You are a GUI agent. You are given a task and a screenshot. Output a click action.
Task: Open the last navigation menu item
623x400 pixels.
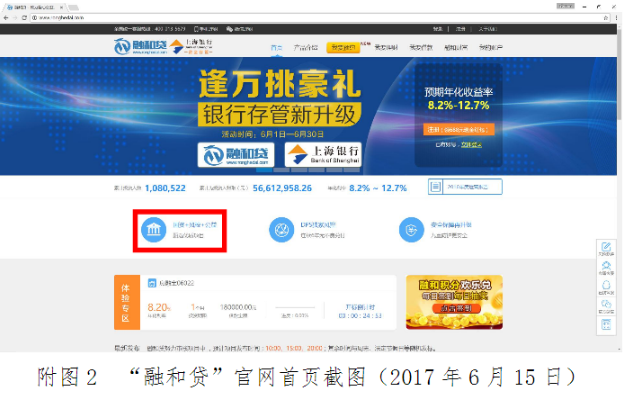(491, 48)
